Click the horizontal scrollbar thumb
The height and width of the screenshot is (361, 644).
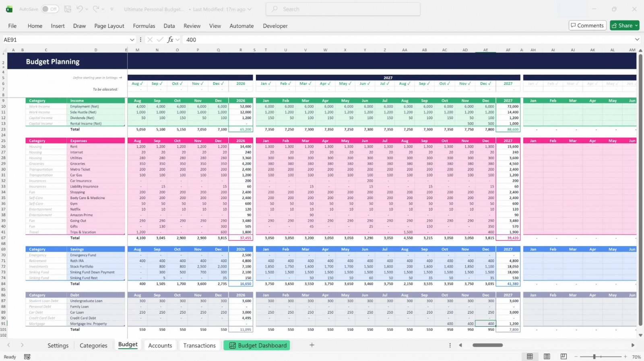(487, 345)
